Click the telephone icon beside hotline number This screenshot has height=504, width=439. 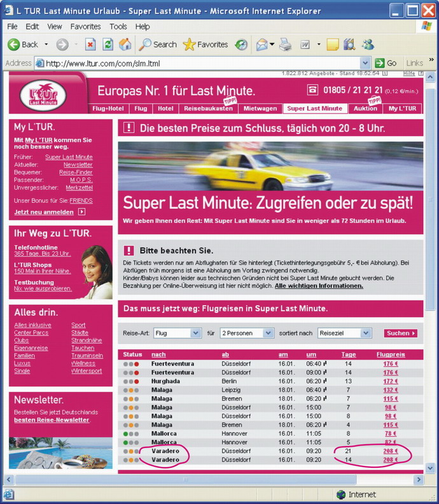click(312, 90)
